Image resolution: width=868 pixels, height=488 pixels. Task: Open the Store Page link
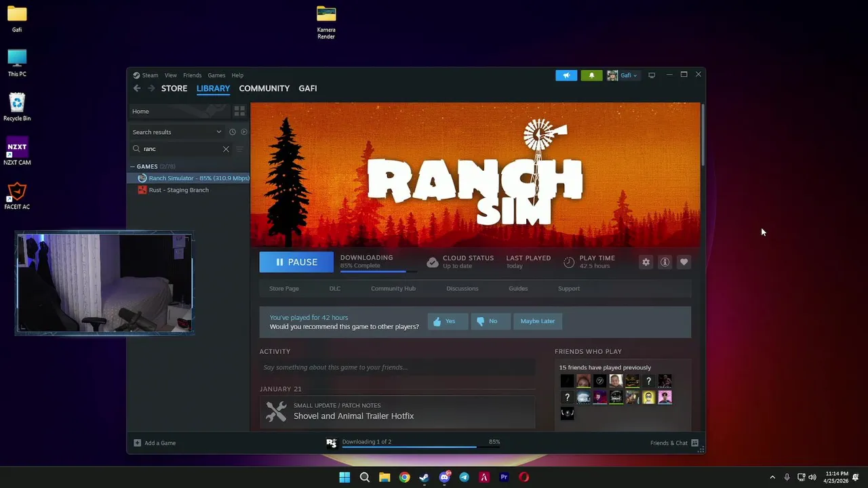point(284,289)
